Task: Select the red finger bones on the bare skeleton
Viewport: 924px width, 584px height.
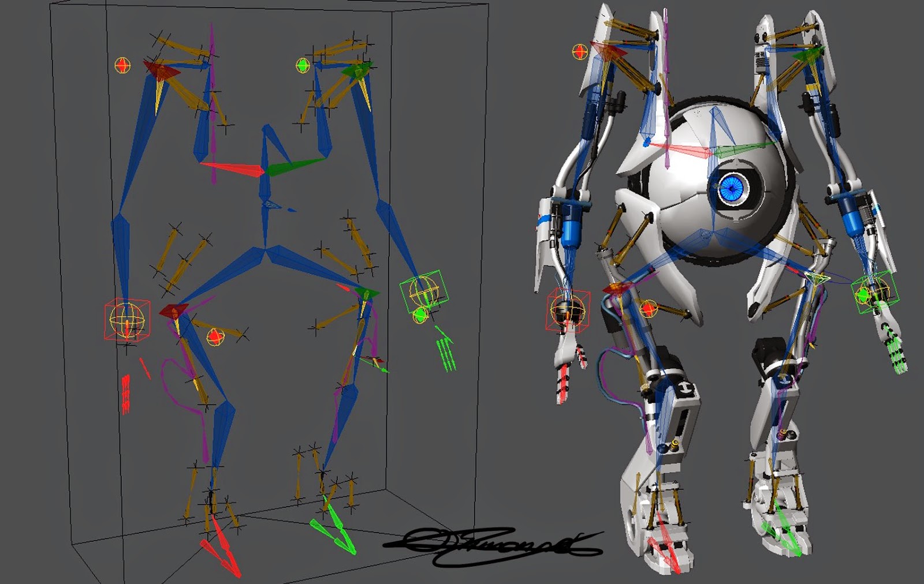Action: tap(126, 394)
